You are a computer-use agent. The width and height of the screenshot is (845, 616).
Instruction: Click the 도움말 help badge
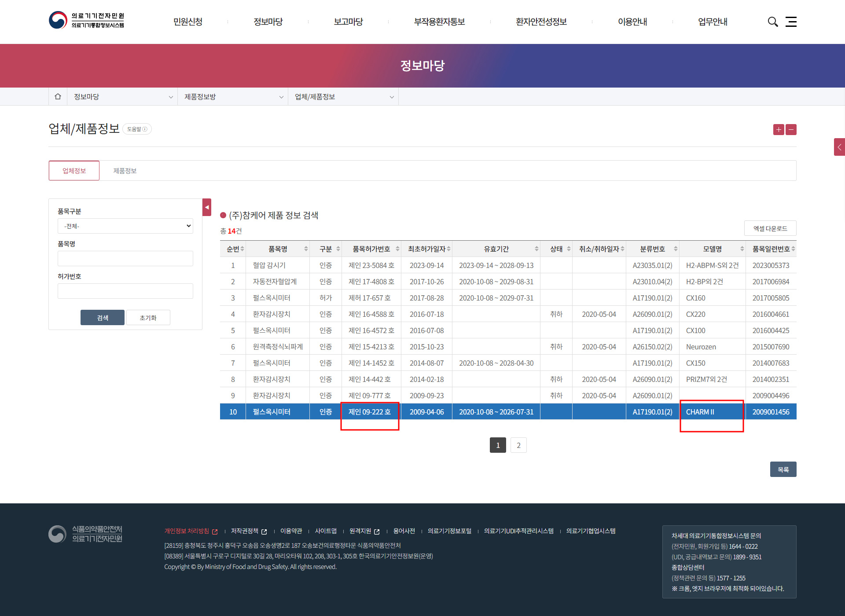[x=137, y=129]
